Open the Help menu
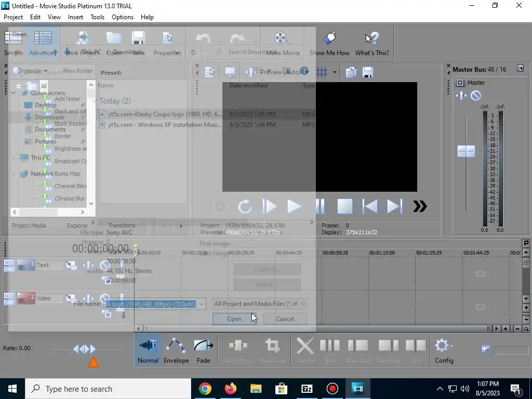This screenshot has height=399, width=532. (147, 17)
